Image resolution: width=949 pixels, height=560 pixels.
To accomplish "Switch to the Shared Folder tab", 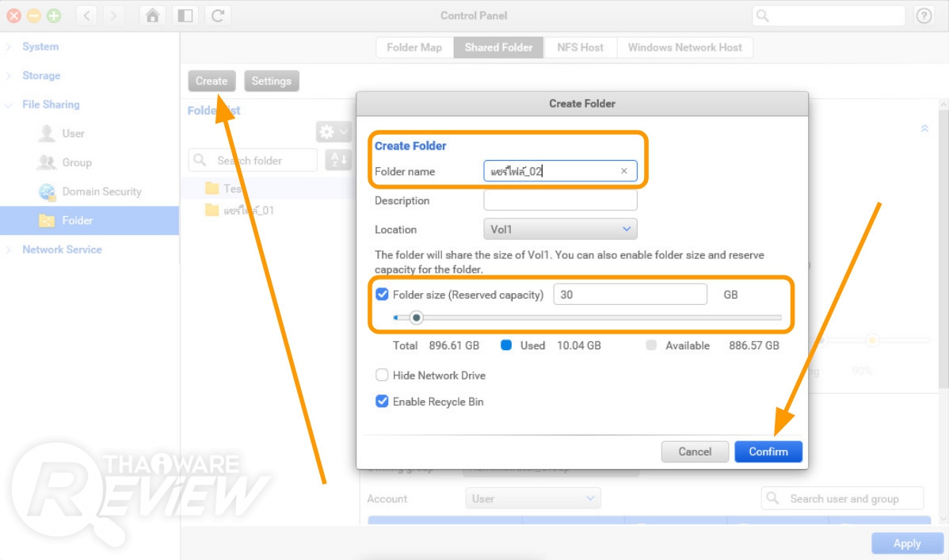I will [x=499, y=48].
